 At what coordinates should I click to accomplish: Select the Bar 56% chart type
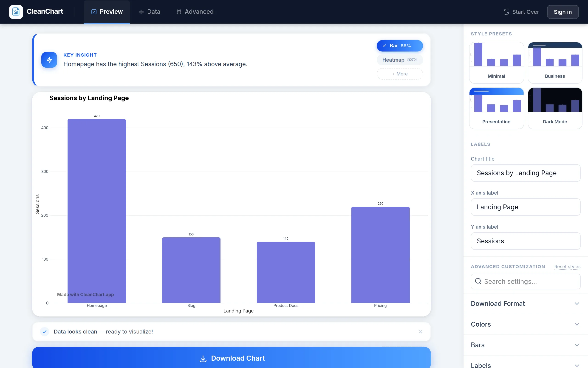point(400,46)
